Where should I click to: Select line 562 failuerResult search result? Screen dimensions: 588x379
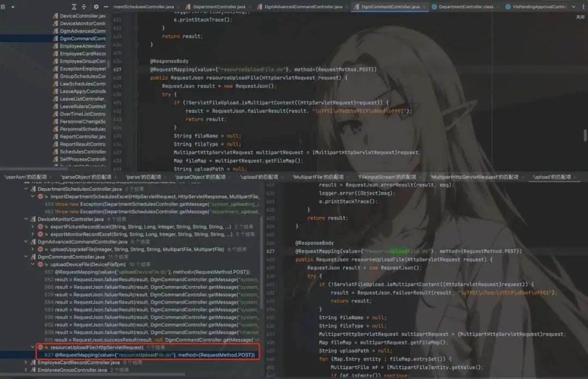click(152, 279)
